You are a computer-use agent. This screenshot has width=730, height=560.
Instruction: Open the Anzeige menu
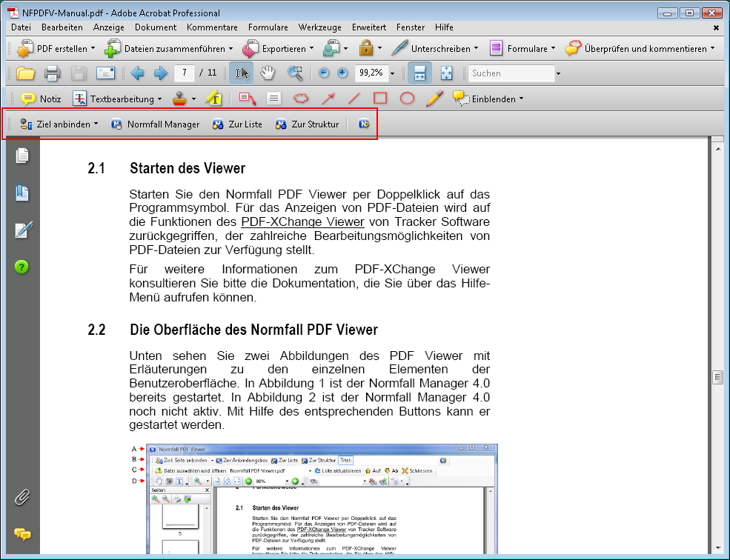click(108, 27)
